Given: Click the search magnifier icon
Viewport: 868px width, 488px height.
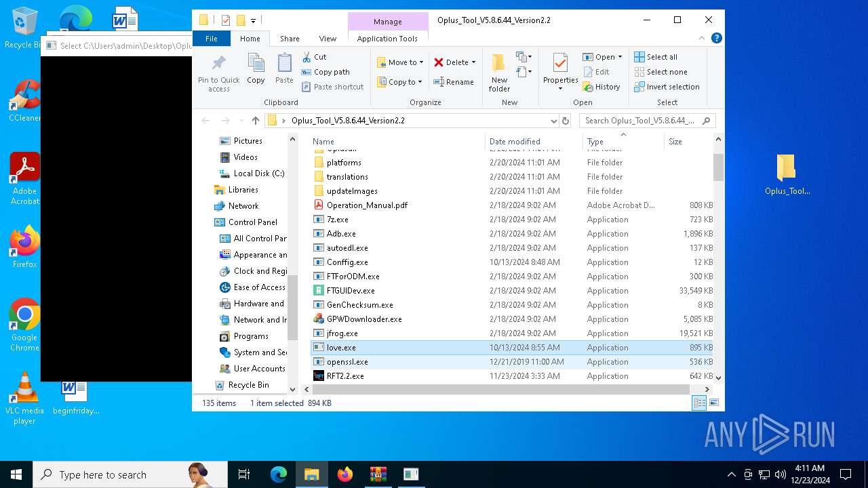Looking at the screenshot, I should (706, 121).
